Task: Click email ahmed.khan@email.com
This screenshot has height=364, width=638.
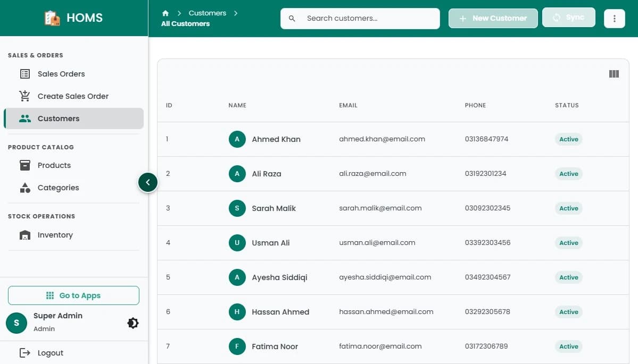Action: tap(382, 139)
